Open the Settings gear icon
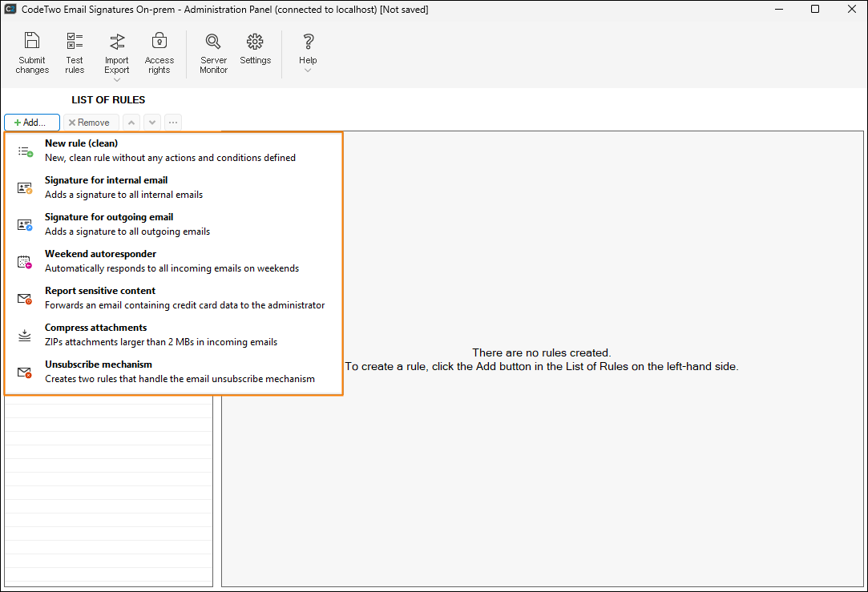 click(255, 42)
